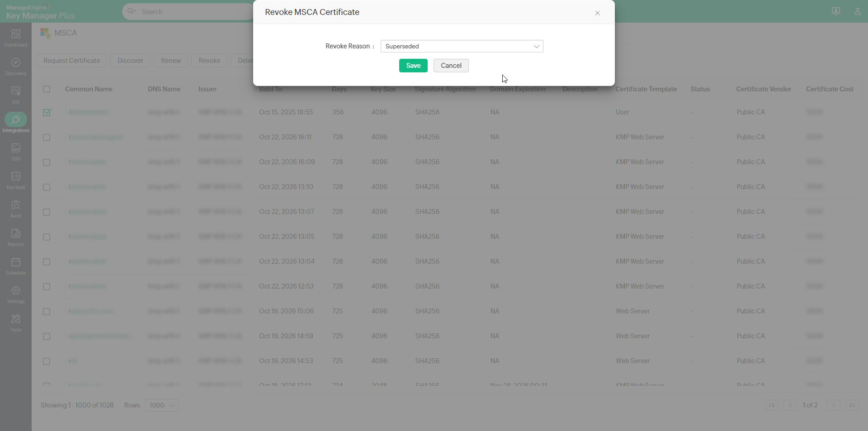Check the Oct 22, 2026 16:09 row
Screen dimensions: 868x431
[x=47, y=162]
